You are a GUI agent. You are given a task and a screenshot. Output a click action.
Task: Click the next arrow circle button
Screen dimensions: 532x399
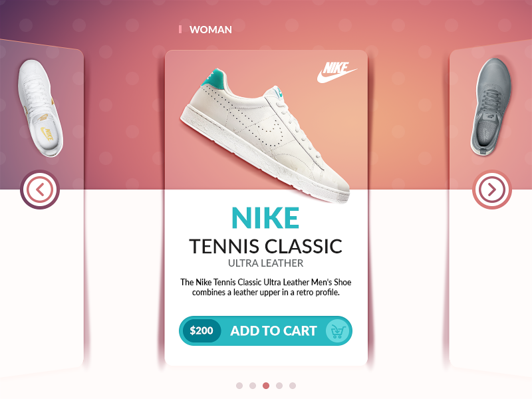click(x=491, y=190)
